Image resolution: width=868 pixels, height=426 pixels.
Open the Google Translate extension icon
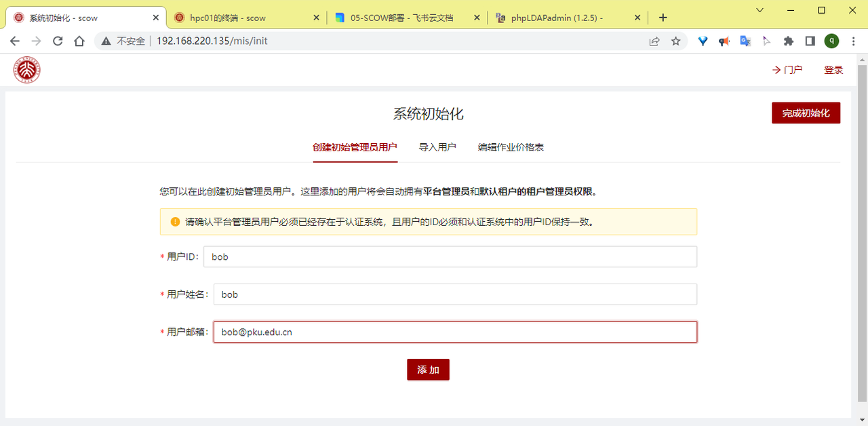745,41
